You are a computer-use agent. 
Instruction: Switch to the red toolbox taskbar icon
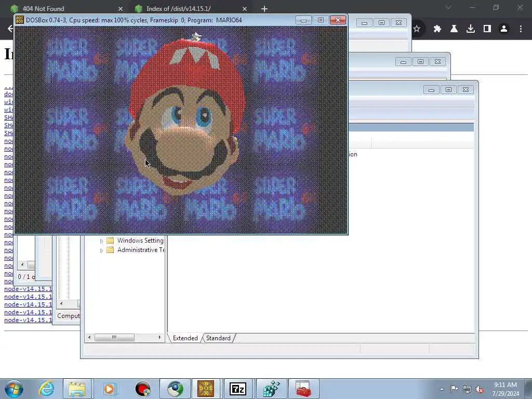point(303,389)
